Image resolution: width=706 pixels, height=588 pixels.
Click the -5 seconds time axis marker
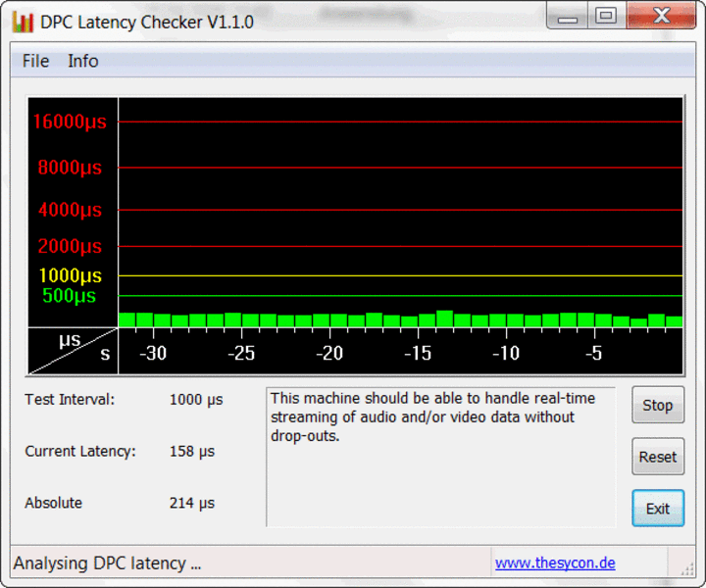(x=594, y=353)
